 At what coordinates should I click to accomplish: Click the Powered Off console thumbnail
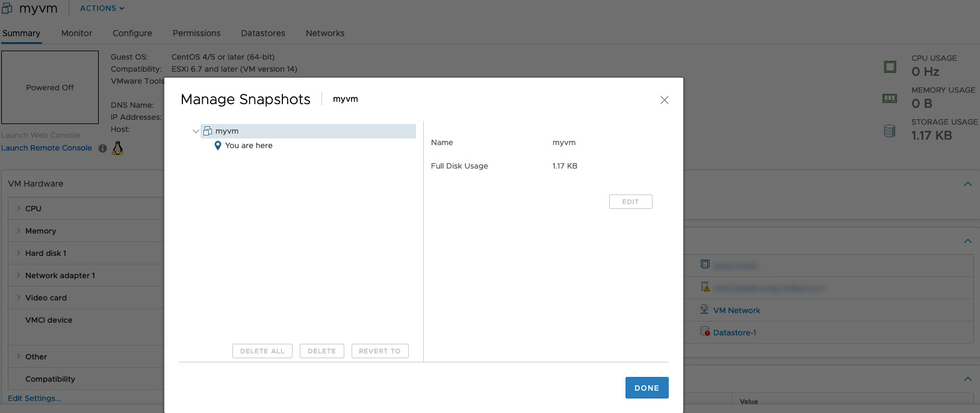pyautogui.click(x=50, y=87)
